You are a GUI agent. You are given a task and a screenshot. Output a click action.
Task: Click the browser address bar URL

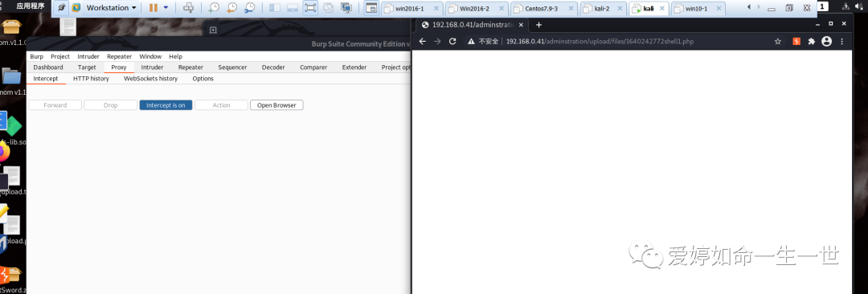point(600,42)
